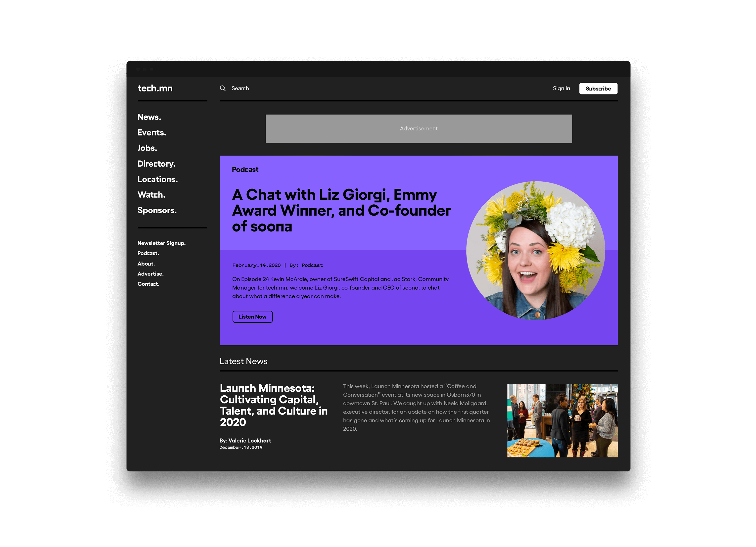
Task: Click the gray Advertisement banner
Action: tap(419, 129)
